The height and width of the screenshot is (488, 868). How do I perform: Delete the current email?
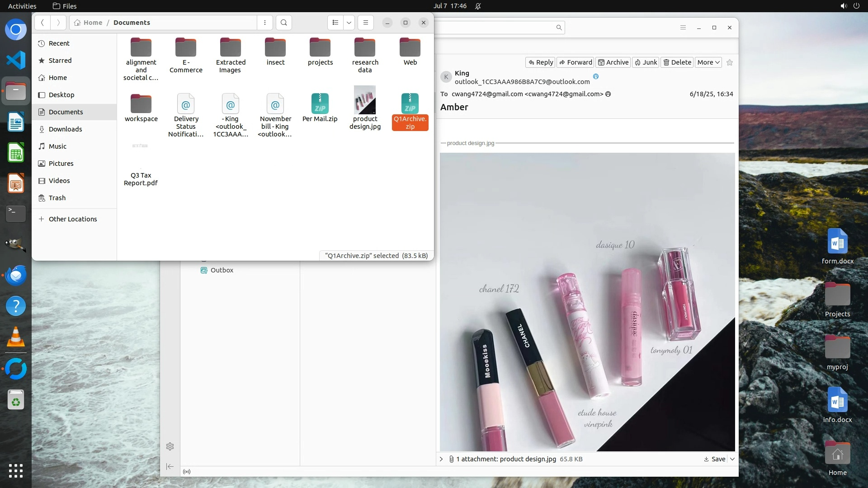(677, 62)
